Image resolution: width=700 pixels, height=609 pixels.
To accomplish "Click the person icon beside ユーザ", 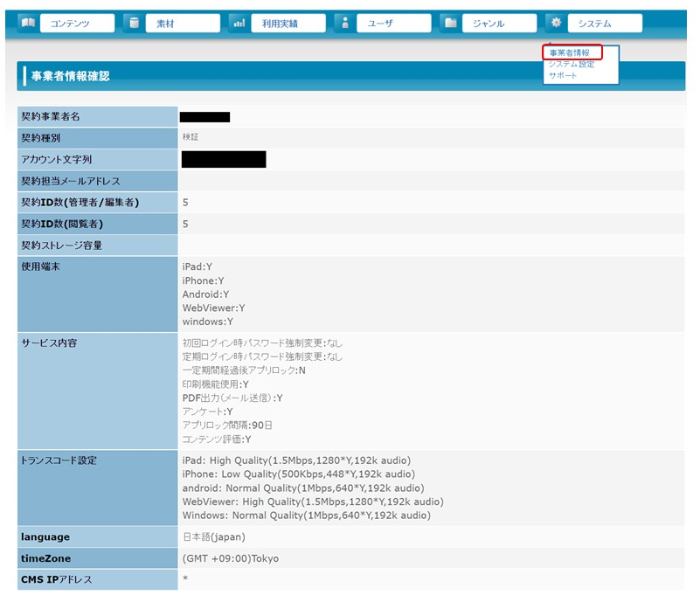I will pyautogui.click(x=345, y=23).
